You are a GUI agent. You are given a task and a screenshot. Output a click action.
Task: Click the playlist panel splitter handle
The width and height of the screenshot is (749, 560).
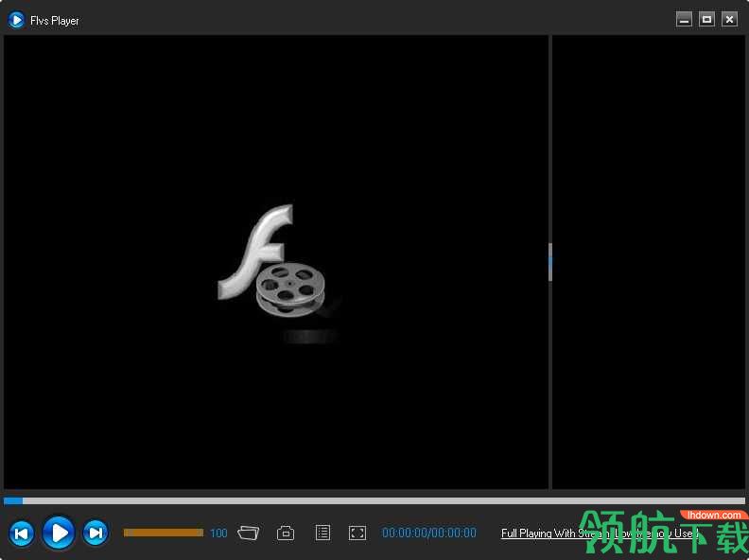tap(550, 262)
